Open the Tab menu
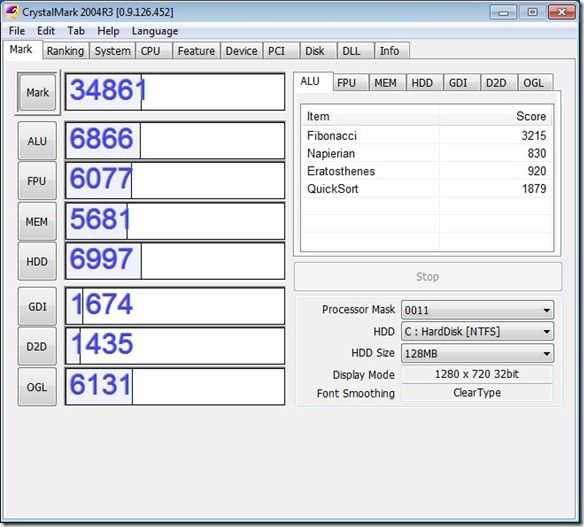The image size is (584, 527). point(76,31)
